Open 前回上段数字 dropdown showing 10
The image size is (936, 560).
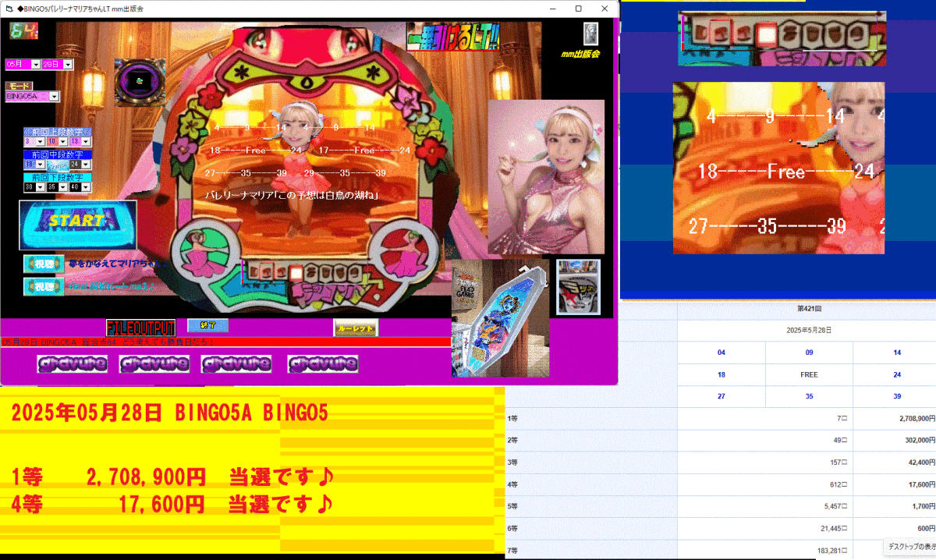[63, 142]
